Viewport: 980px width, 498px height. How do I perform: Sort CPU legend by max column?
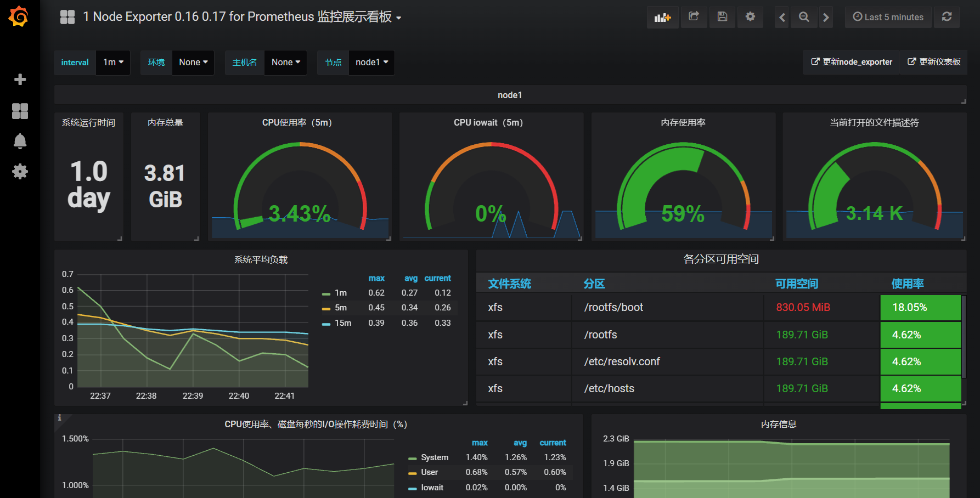pos(480,443)
